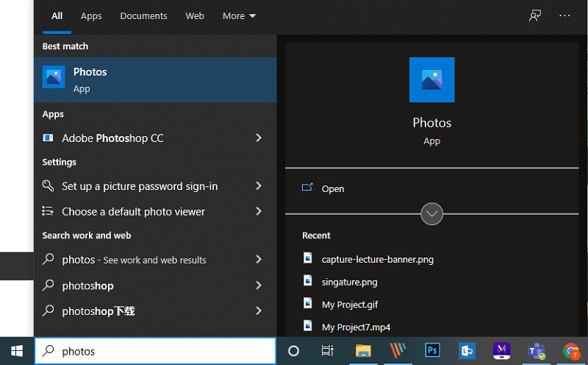
Task: Click the search icon next to photoshop suggestion
Action: (49, 285)
